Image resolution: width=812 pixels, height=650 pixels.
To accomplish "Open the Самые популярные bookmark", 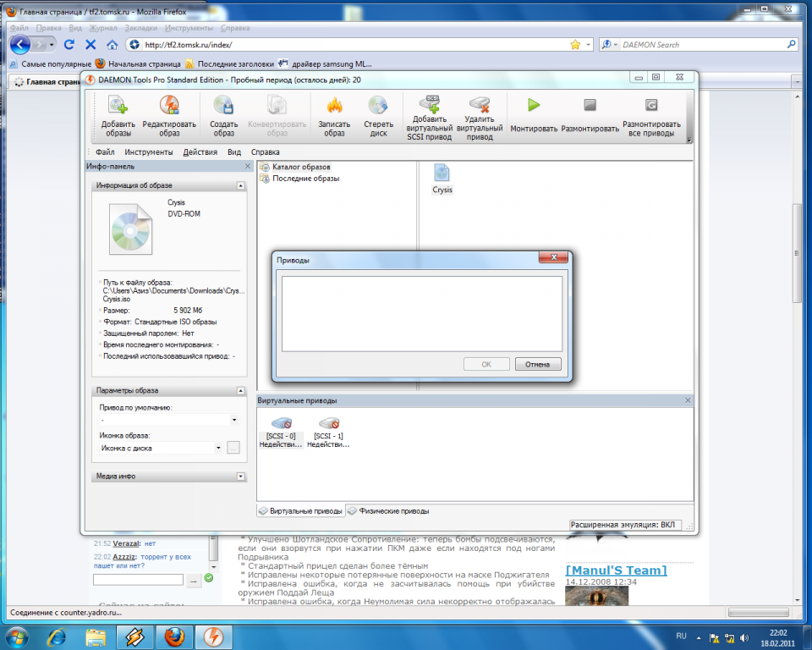I will [x=50, y=63].
